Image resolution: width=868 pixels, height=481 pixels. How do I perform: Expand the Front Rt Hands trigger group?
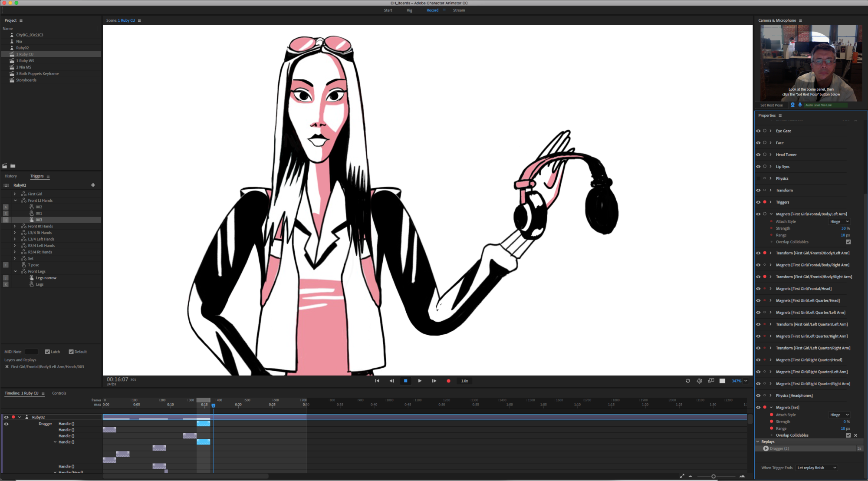tap(15, 226)
